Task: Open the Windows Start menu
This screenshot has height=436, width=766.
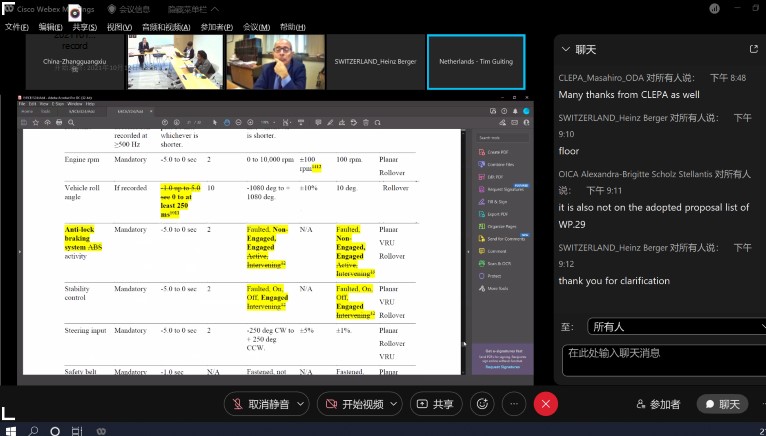Action: (x=8, y=430)
